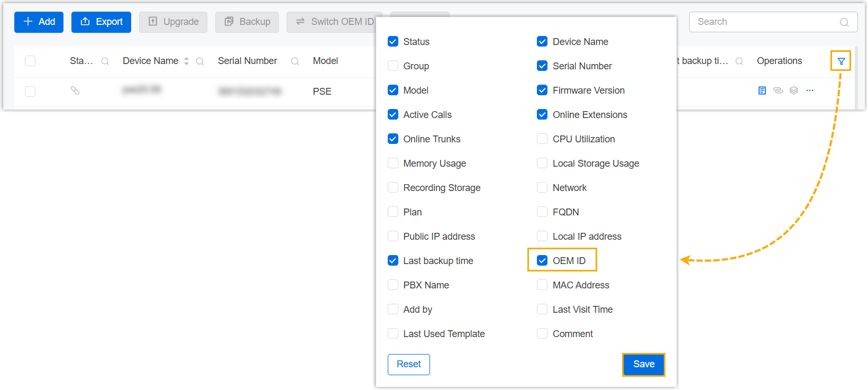
Task: Click the Switch OEM ID toolbar button
Action: (335, 22)
